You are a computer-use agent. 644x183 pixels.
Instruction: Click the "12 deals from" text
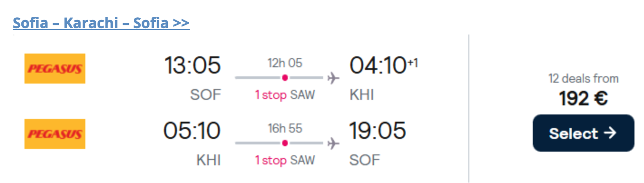[x=583, y=79]
